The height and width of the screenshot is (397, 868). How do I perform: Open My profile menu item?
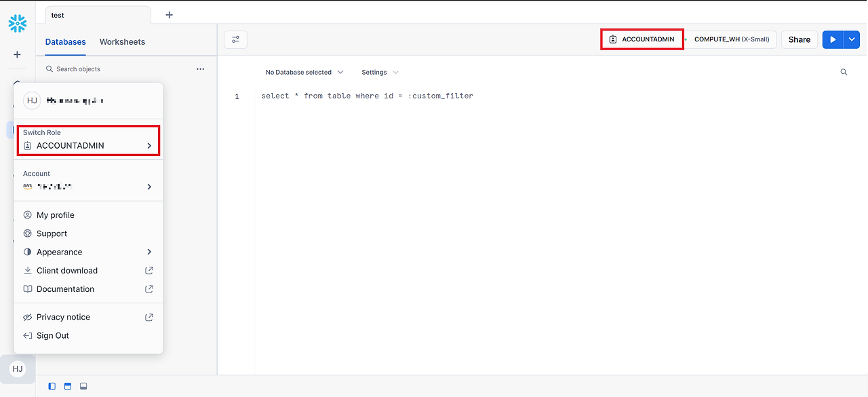89,215
